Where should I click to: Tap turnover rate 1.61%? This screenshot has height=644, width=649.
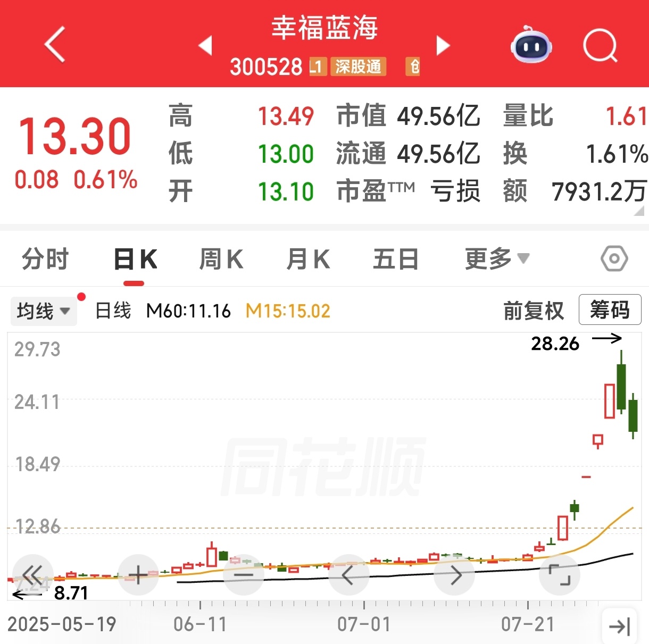pyautogui.click(x=617, y=154)
